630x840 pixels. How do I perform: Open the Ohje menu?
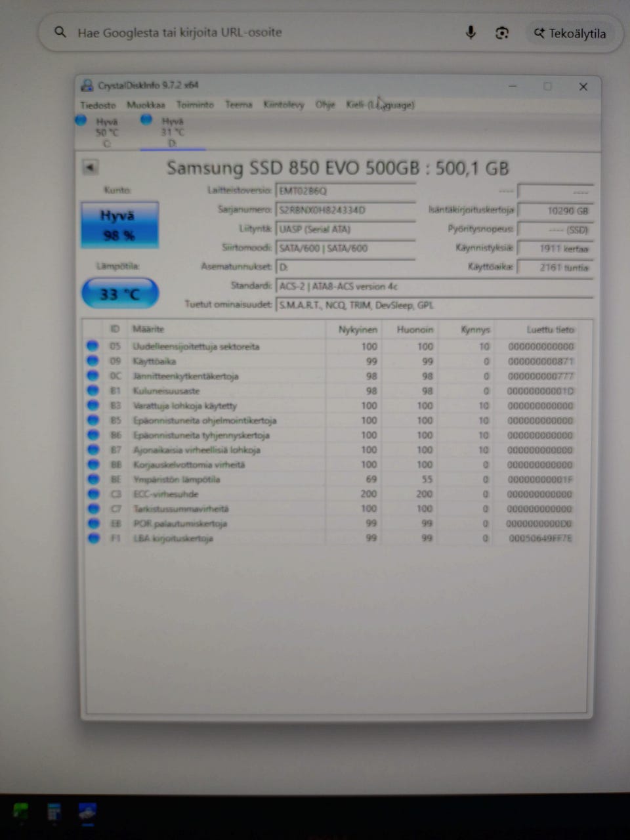pyautogui.click(x=325, y=105)
